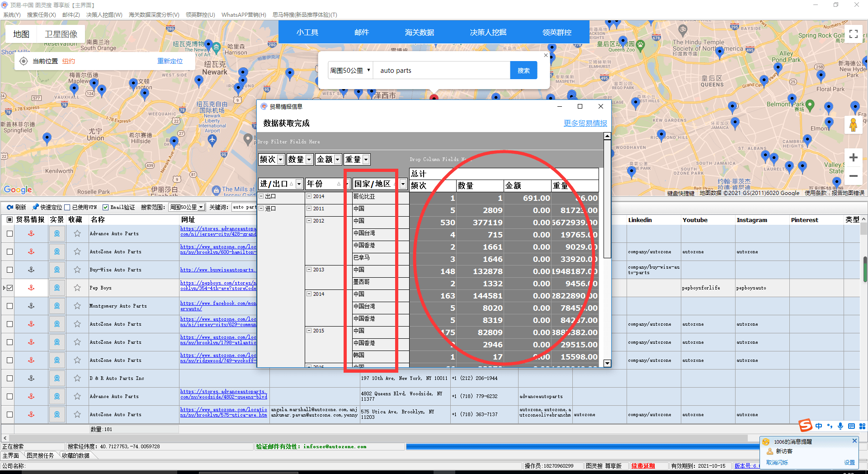Click the Sogou microphone voice input icon

pos(840,426)
